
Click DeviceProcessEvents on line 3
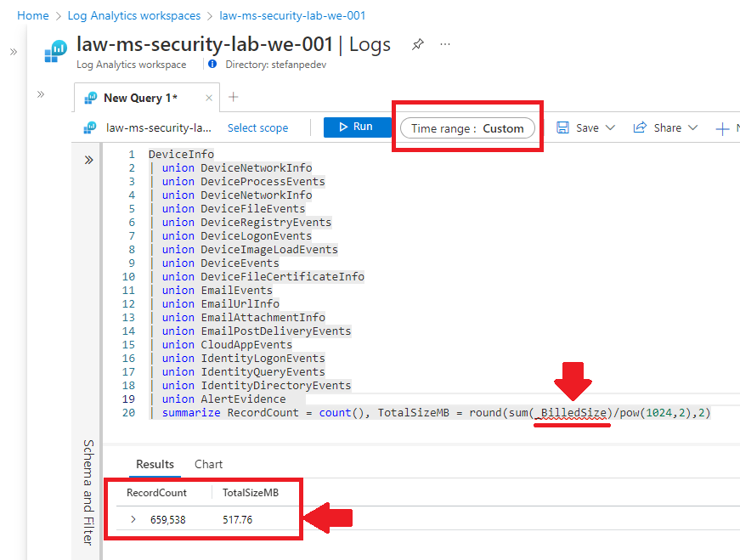(x=263, y=182)
